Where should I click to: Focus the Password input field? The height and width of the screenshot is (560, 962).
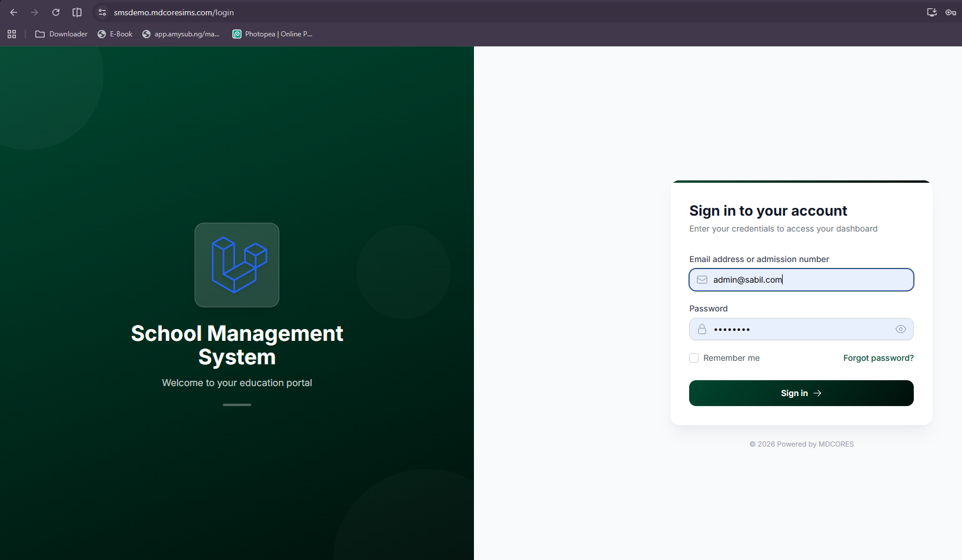click(801, 329)
